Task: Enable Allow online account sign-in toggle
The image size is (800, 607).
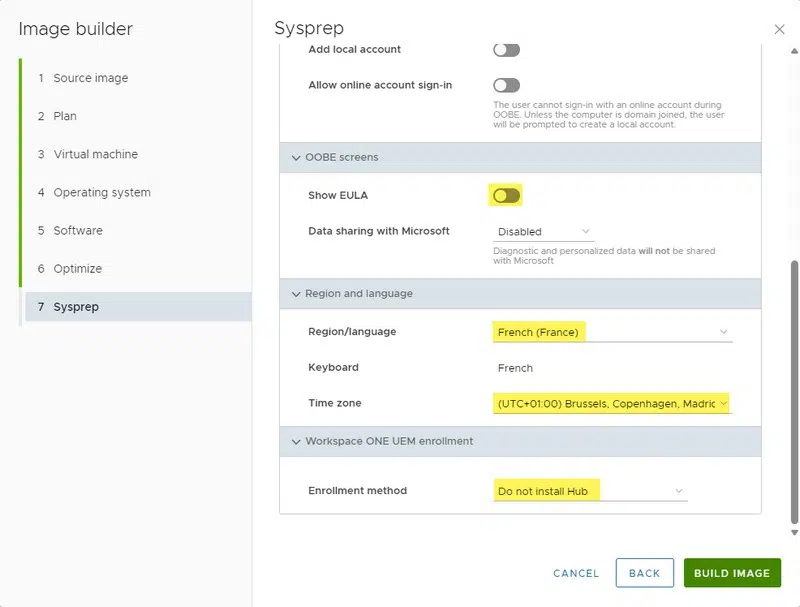Action: pos(506,86)
